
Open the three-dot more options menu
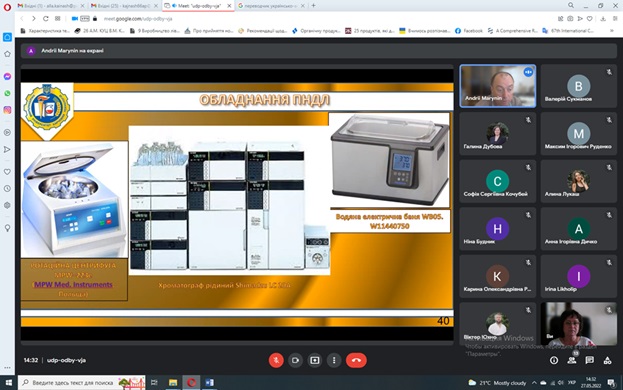334,360
